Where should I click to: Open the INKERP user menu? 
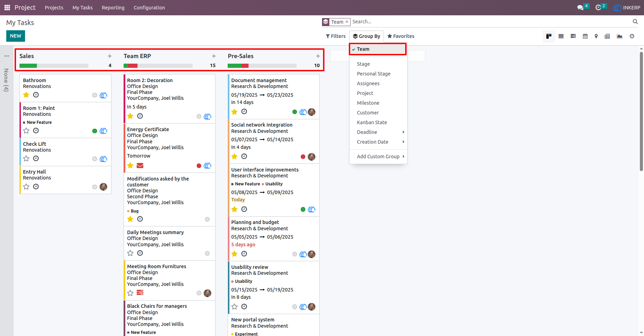point(627,7)
